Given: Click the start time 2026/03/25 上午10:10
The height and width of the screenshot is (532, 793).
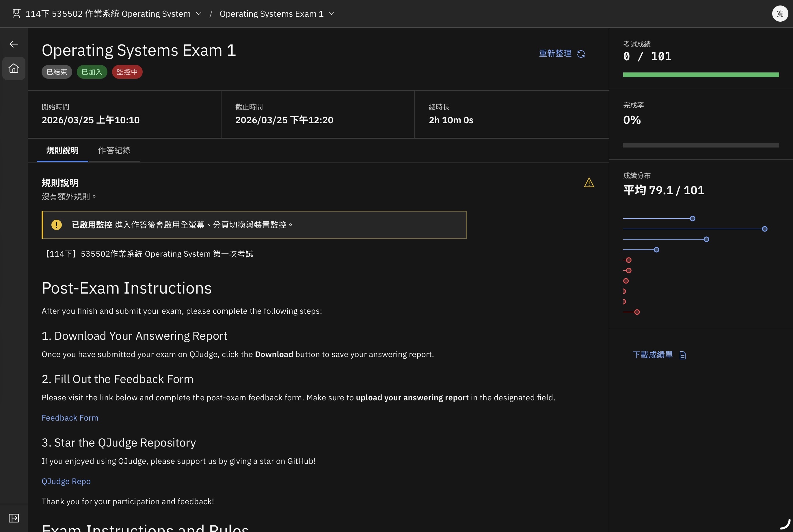Looking at the screenshot, I should [x=91, y=120].
